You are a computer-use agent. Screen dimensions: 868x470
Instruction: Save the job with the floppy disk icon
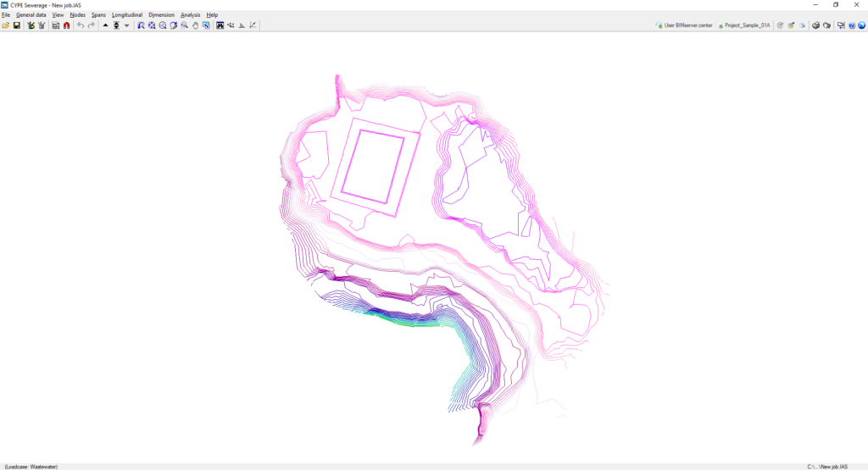coord(17,25)
